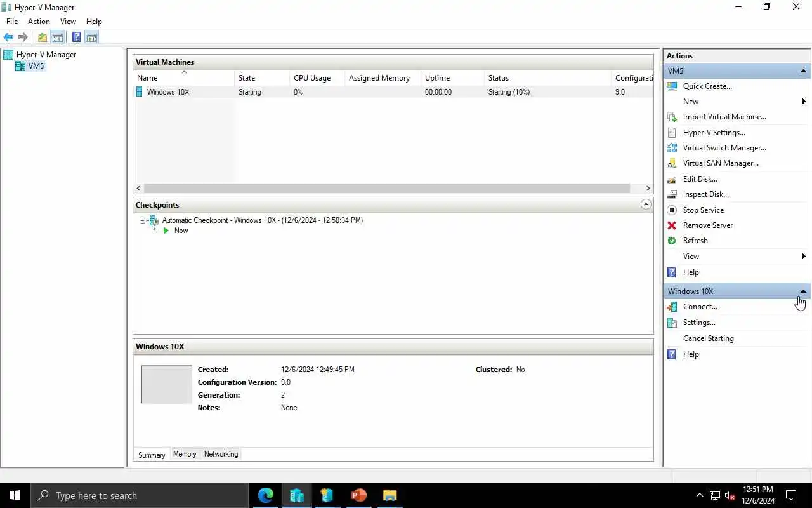Click the Edit Disk icon
812x508 pixels.
[x=672, y=179]
